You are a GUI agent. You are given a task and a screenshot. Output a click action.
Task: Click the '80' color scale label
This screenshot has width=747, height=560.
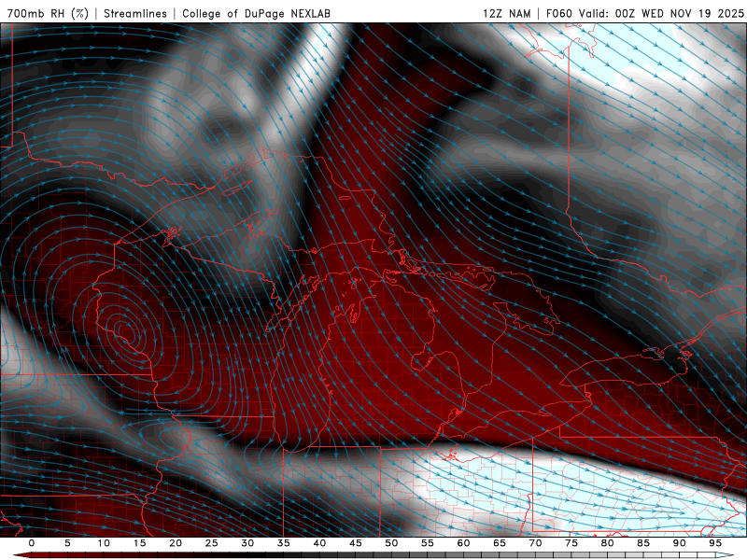607,543
